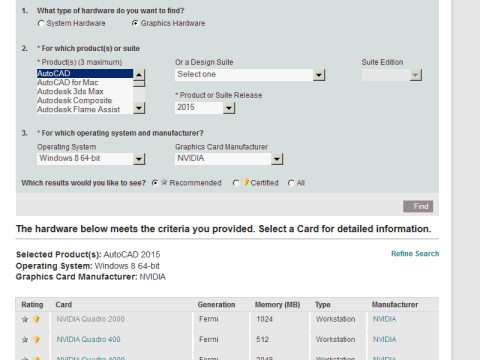The width and height of the screenshot is (480, 360).
Task: Select the Graphics Hardware radio button
Action: pyautogui.click(x=135, y=23)
